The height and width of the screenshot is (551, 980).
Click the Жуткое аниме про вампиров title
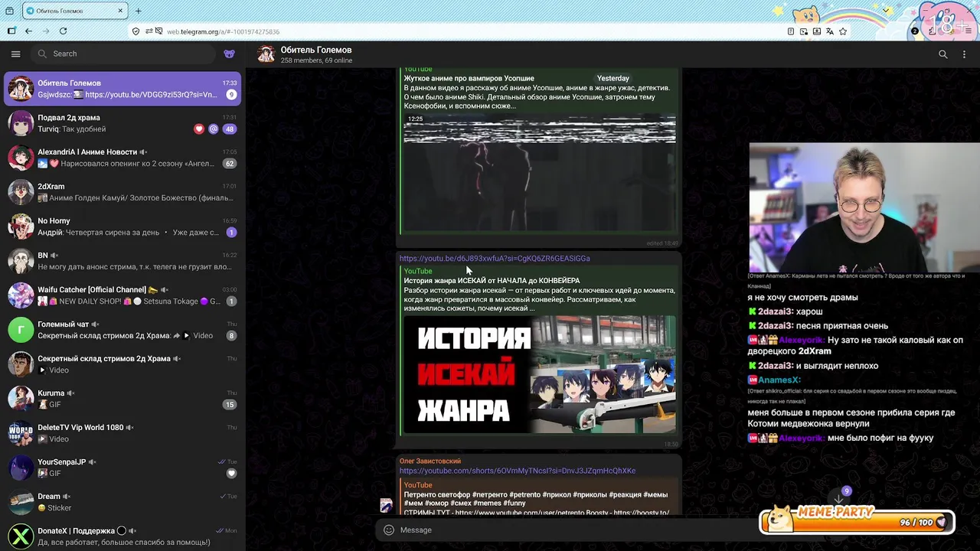[469, 78]
